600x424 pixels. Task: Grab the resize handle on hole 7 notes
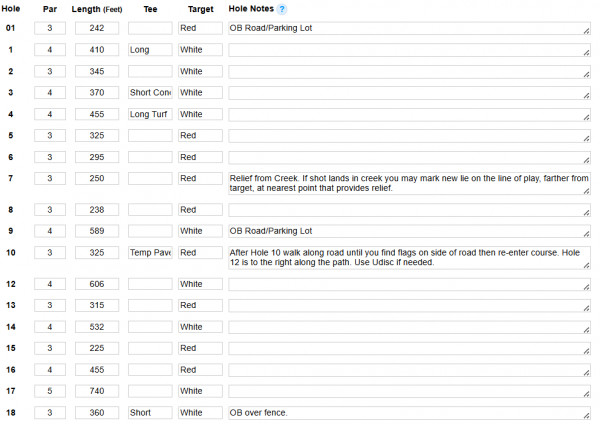click(x=586, y=191)
